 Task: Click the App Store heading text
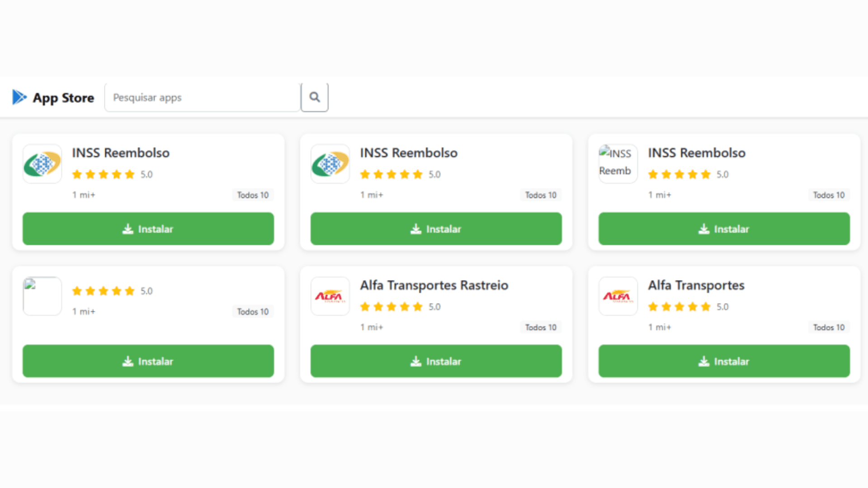click(63, 98)
